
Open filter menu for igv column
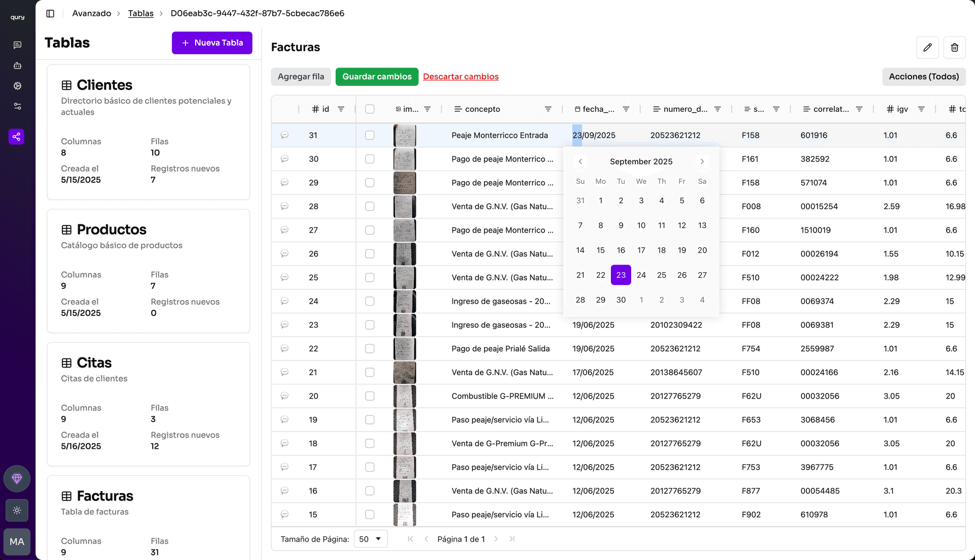coord(921,109)
